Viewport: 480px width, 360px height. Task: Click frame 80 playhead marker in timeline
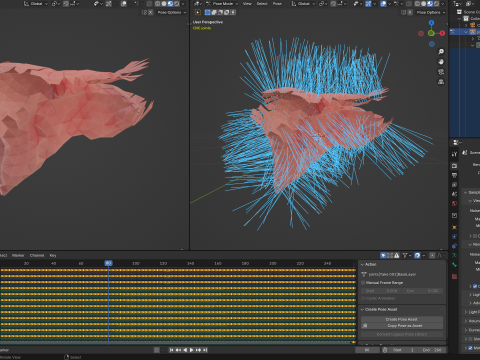[108, 263]
